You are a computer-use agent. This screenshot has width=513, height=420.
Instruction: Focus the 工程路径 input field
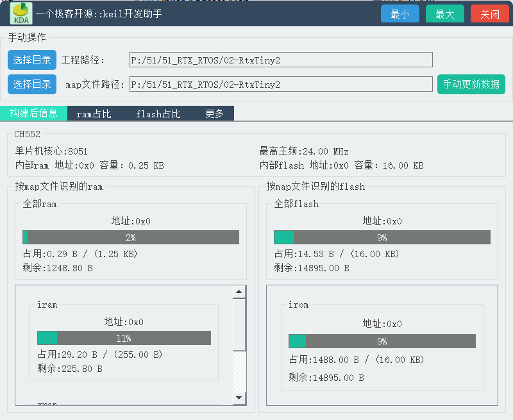281,60
